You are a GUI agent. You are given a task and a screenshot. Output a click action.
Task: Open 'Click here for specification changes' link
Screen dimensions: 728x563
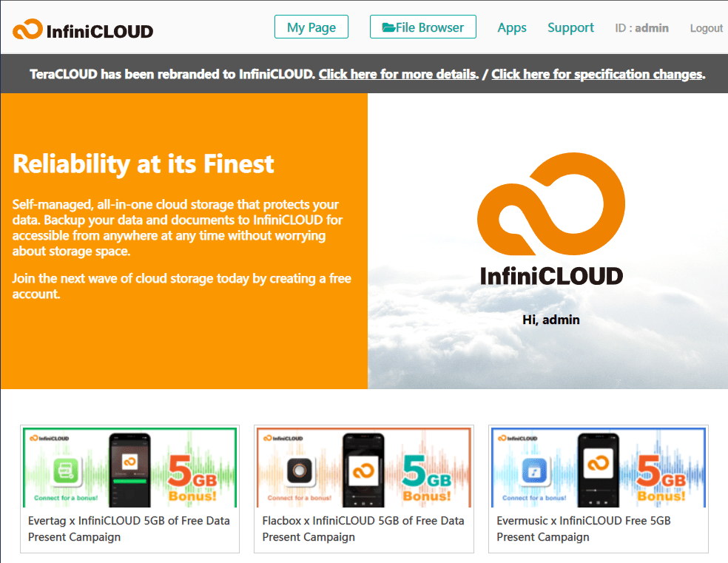click(596, 74)
